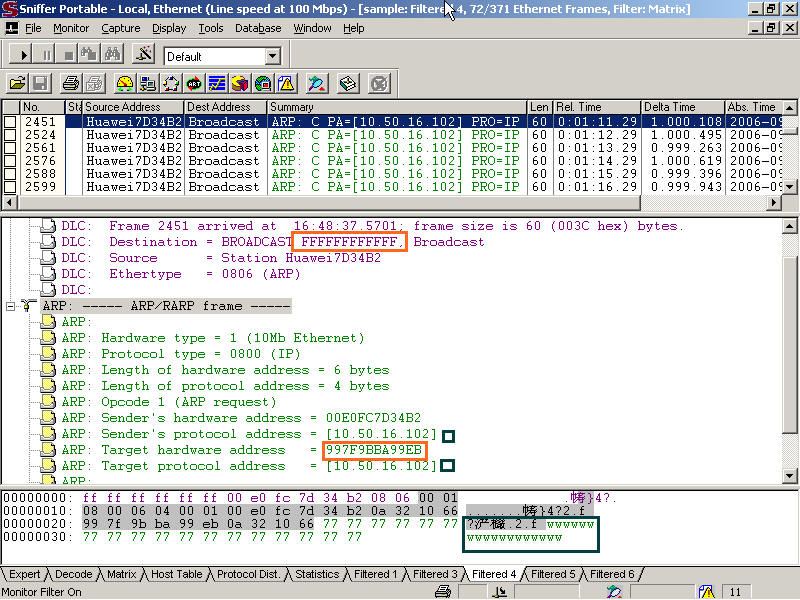Open the Capture menu
Image resolution: width=800 pixels, height=600 pixels.
[120, 28]
